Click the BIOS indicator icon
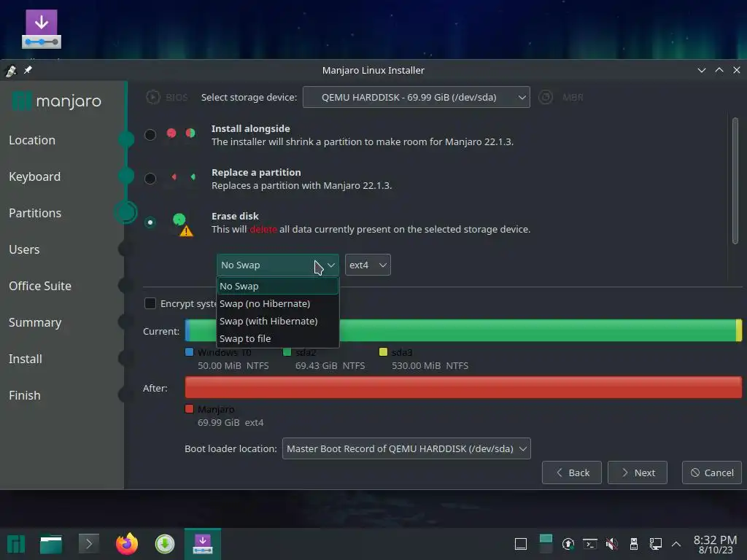This screenshot has width=747, height=560. 153,97
